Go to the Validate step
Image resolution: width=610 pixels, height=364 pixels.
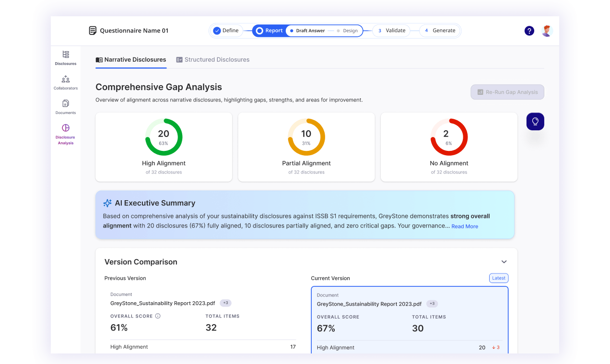392,31
